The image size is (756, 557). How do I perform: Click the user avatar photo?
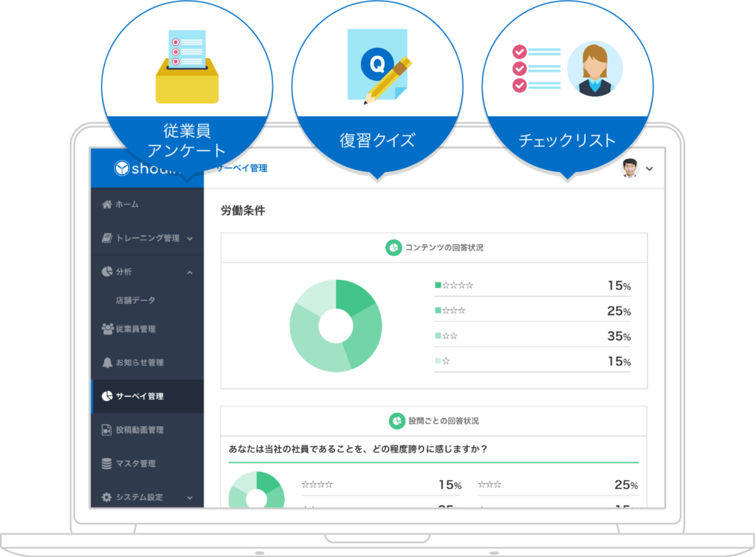coord(629,168)
